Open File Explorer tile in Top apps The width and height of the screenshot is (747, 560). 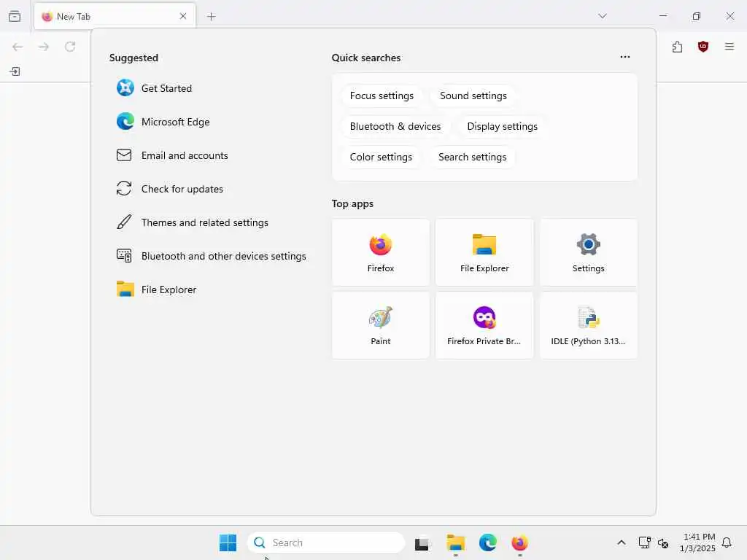coord(484,253)
